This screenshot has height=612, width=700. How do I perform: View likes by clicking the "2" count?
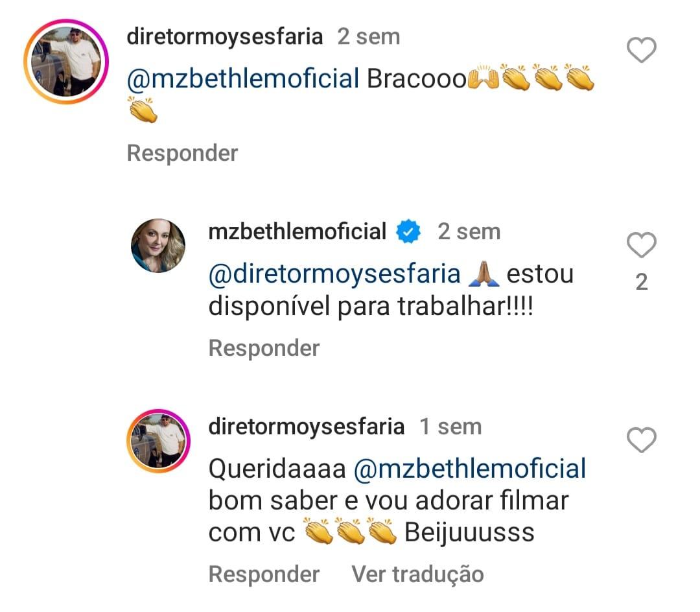(x=642, y=282)
